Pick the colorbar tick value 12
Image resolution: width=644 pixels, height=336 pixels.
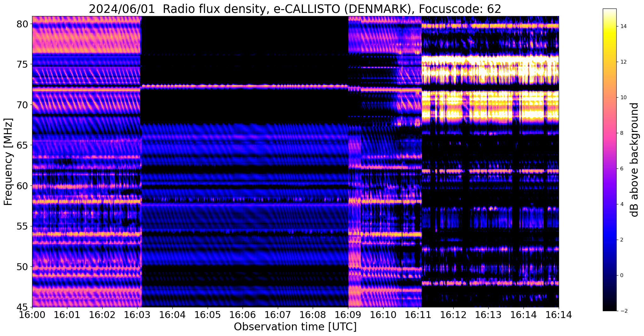pos(624,62)
